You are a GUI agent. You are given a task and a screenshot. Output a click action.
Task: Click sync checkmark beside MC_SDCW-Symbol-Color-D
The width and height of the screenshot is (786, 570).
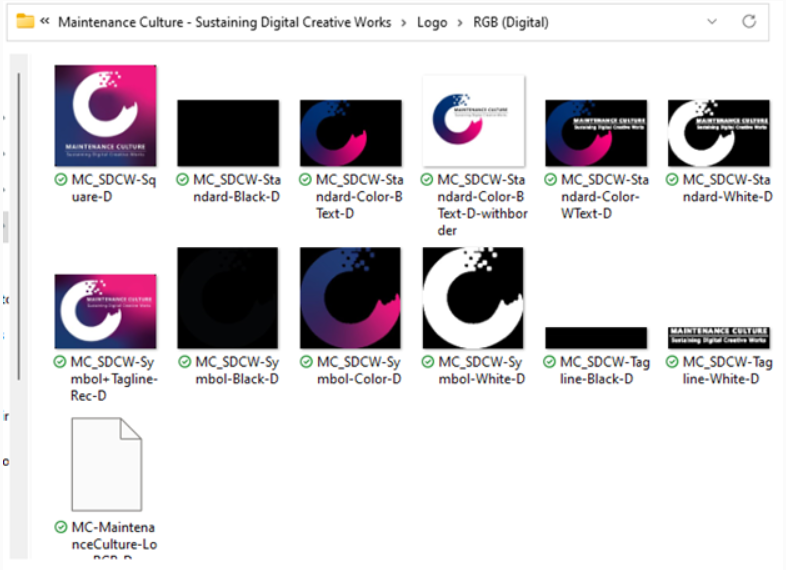pyautogui.click(x=306, y=361)
